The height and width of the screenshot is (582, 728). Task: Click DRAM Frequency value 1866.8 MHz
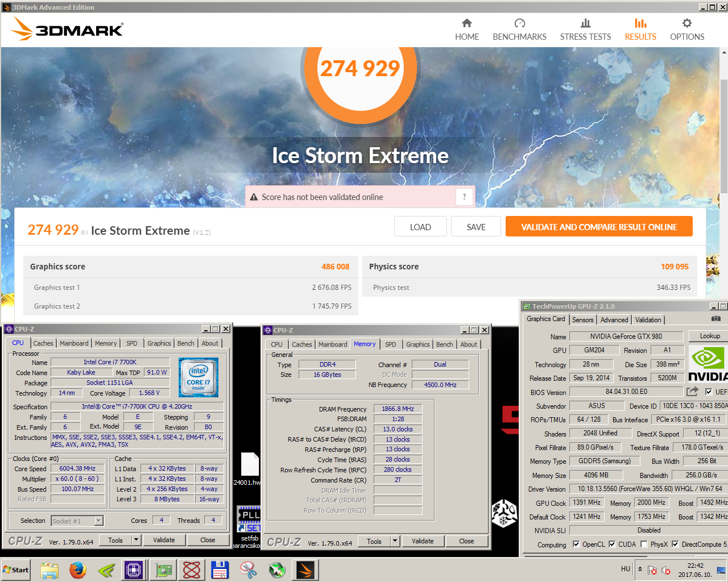(398, 409)
